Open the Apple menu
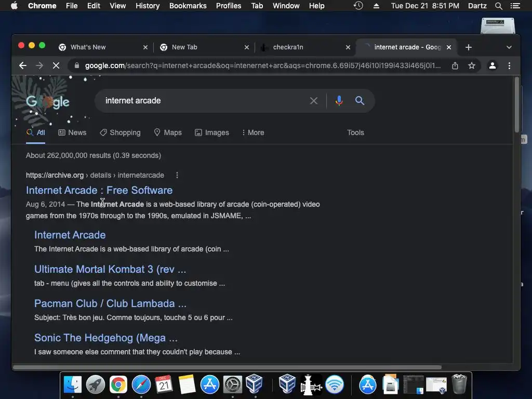This screenshot has height=399, width=532. [x=14, y=6]
